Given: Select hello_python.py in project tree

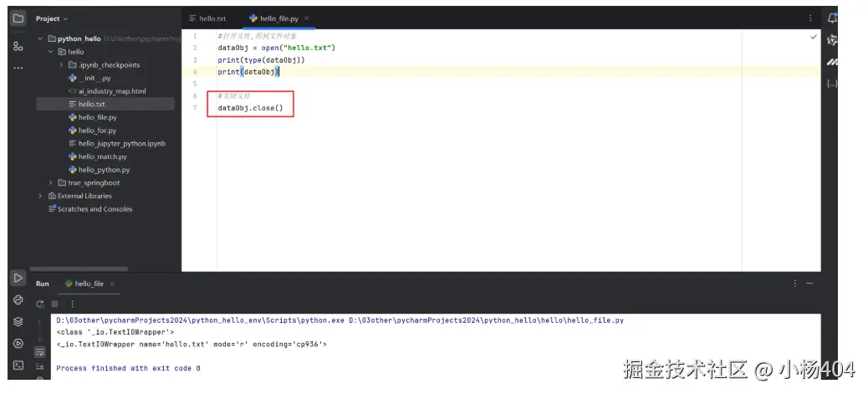Looking at the screenshot, I should pyautogui.click(x=99, y=170).
